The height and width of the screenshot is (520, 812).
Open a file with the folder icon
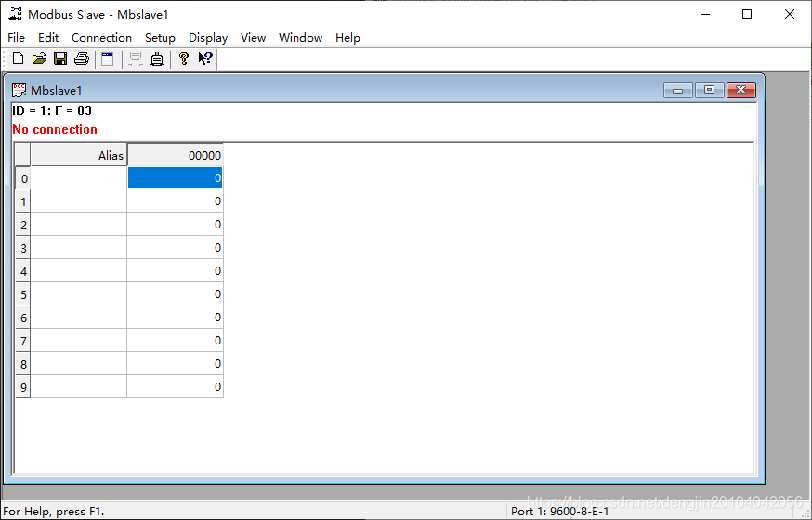coord(39,58)
